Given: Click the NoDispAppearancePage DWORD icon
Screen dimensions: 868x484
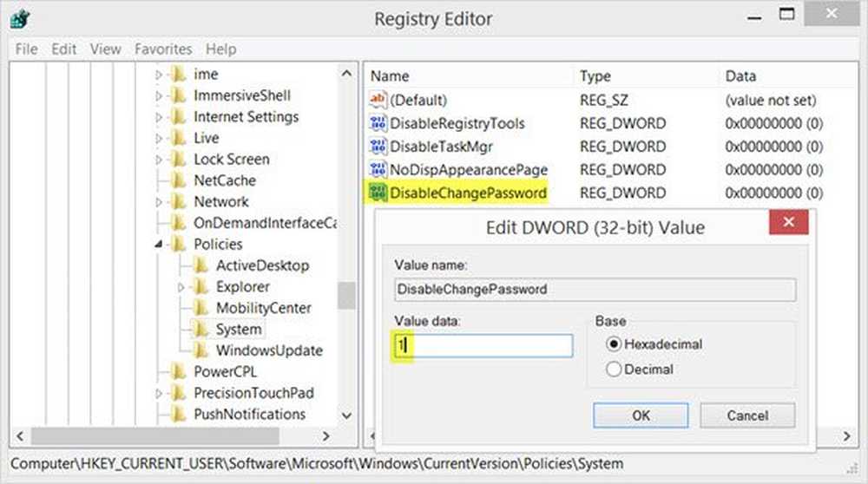Looking at the screenshot, I should tap(378, 169).
